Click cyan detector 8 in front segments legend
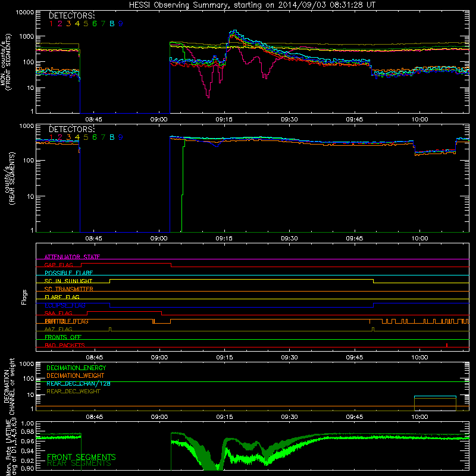476x476 pixels. [x=112, y=24]
